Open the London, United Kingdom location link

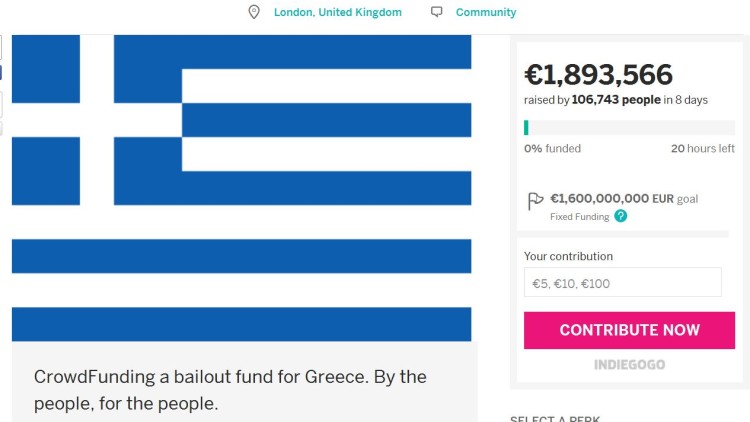pyautogui.click(x=337, y=12)
